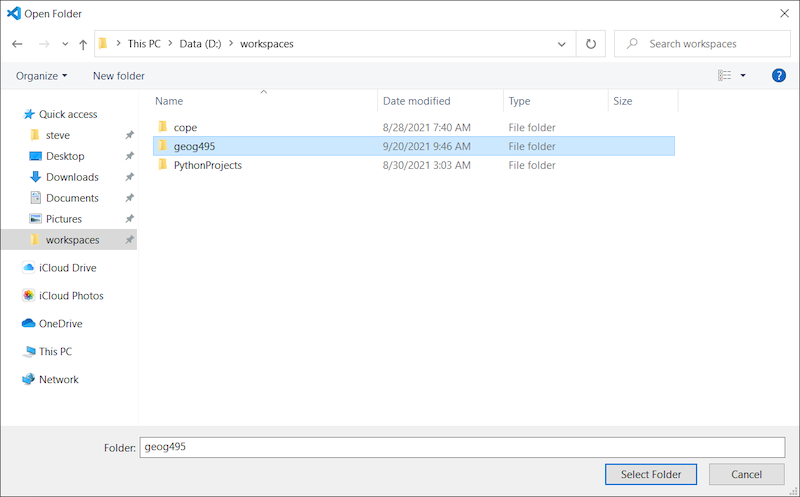The image size is (800, 497).
Task: Click the Folder name input field
Action: [460, 447]
